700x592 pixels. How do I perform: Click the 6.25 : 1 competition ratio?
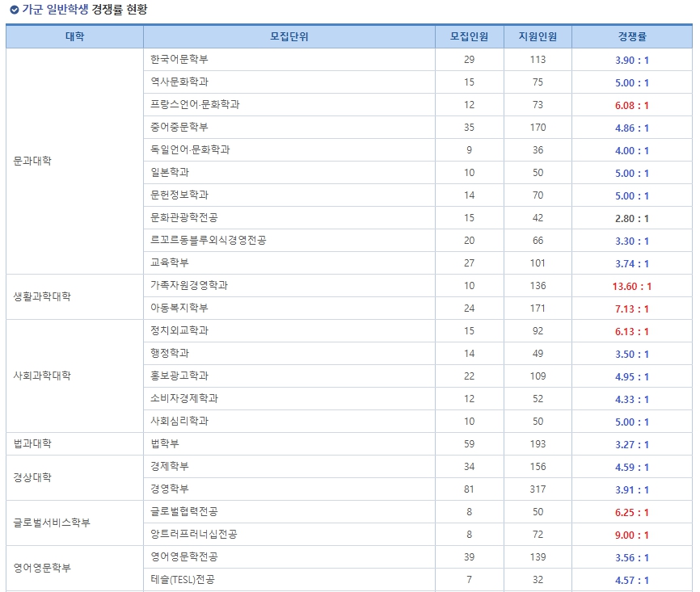pos(632,513)
